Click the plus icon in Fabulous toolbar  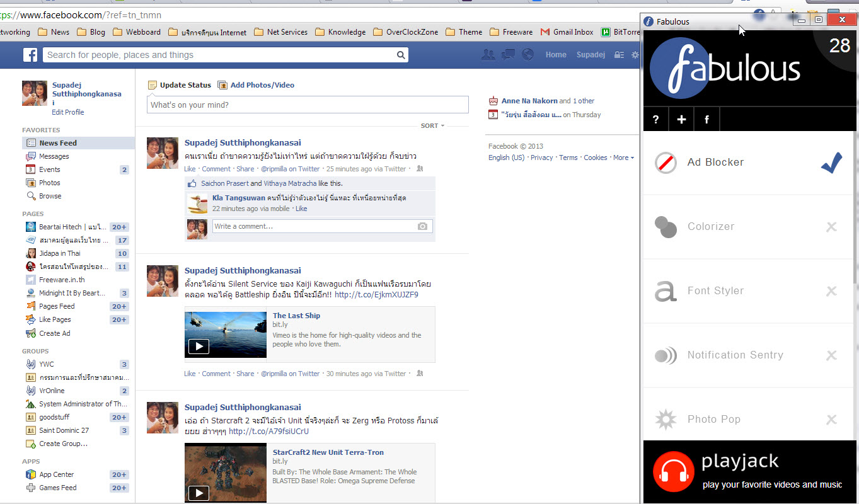coord(681,119)
